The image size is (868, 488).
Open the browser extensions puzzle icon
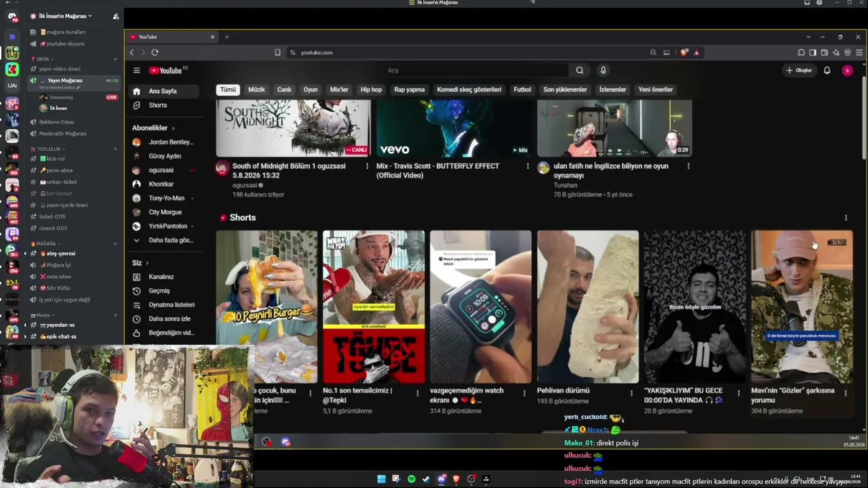pos(801,52)
